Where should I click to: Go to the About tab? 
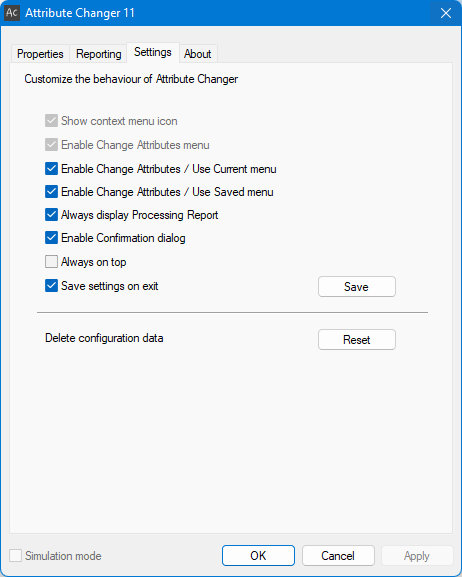(198, 54)
